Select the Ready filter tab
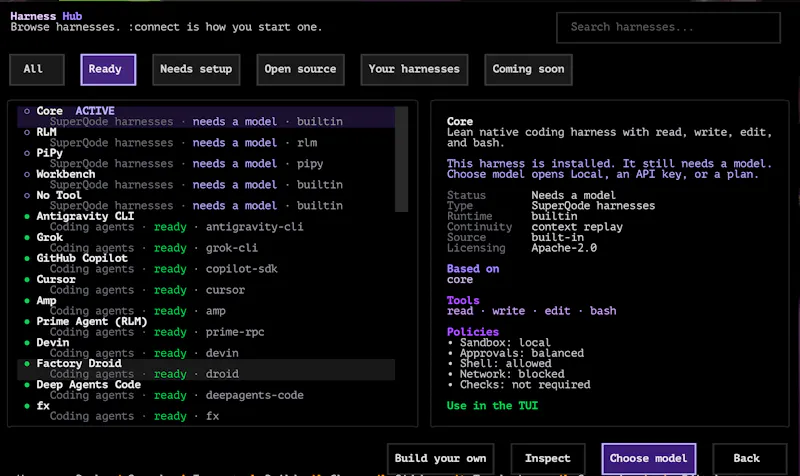800x476 pixels. point(108,69)
